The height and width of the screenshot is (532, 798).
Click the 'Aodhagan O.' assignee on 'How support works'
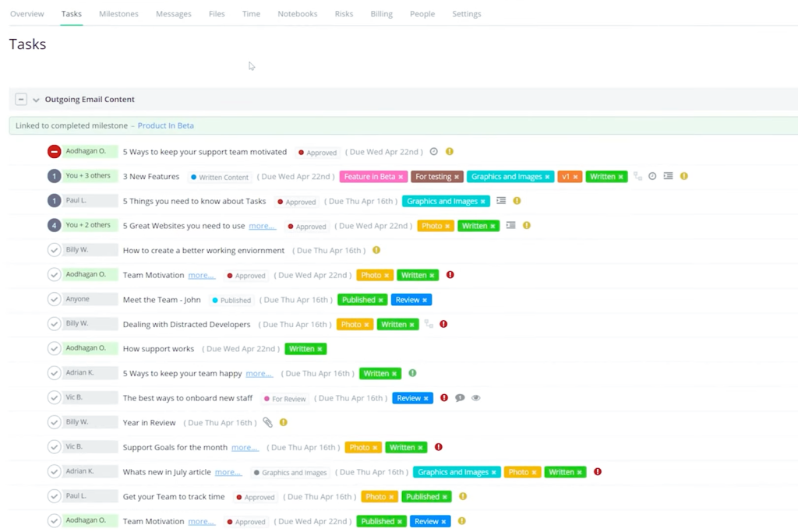coord(90,348)
